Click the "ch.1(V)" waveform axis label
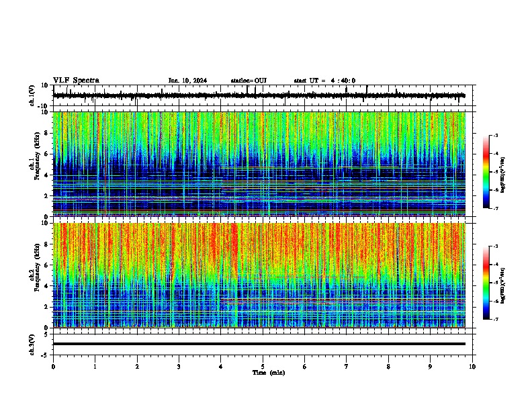This screenshot has width=532, height=411. [32, 95]
